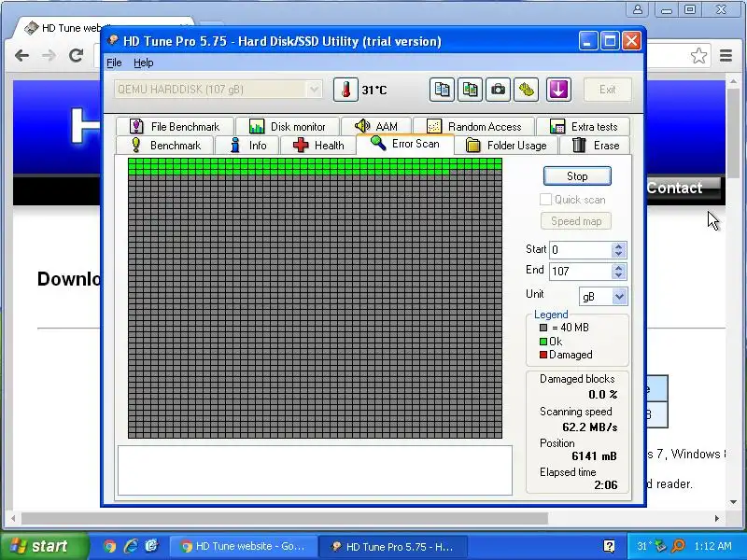Switch to the Erase tab
Screen dimensions: 747x560
click(595, 146)
